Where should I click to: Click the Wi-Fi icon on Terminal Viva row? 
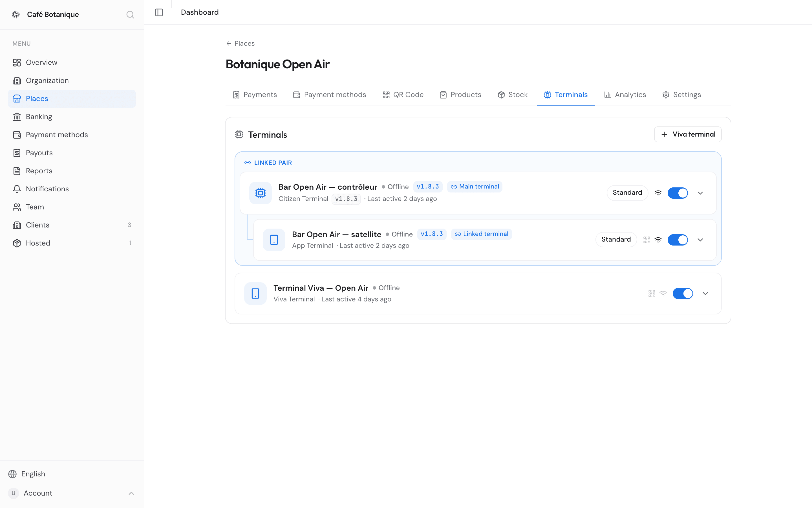coord(663,294)
